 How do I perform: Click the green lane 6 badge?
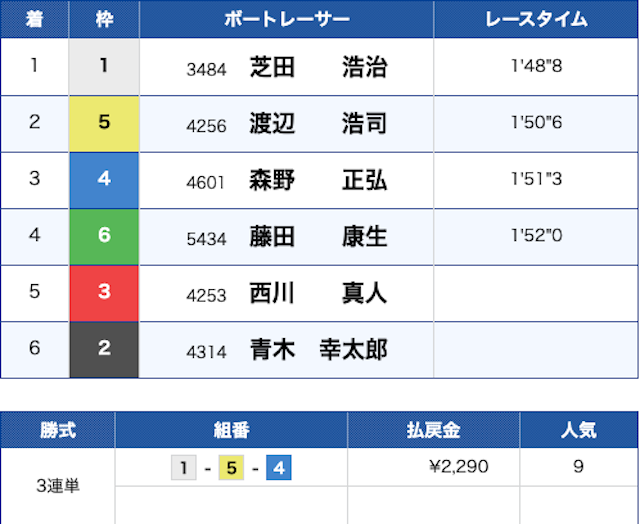(x=104, y=237)
